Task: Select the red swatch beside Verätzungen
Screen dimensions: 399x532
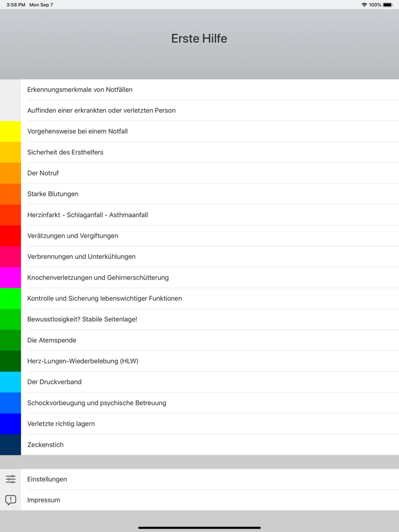Action: 10,236
